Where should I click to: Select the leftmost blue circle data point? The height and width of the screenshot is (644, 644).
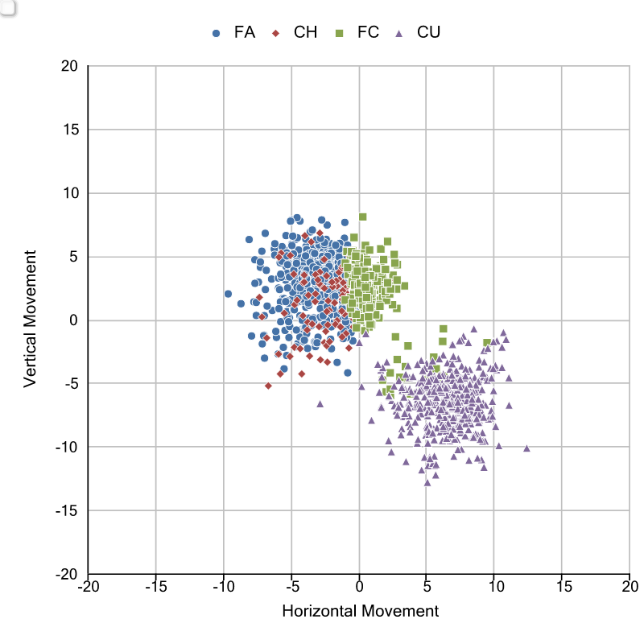[228, 294]
